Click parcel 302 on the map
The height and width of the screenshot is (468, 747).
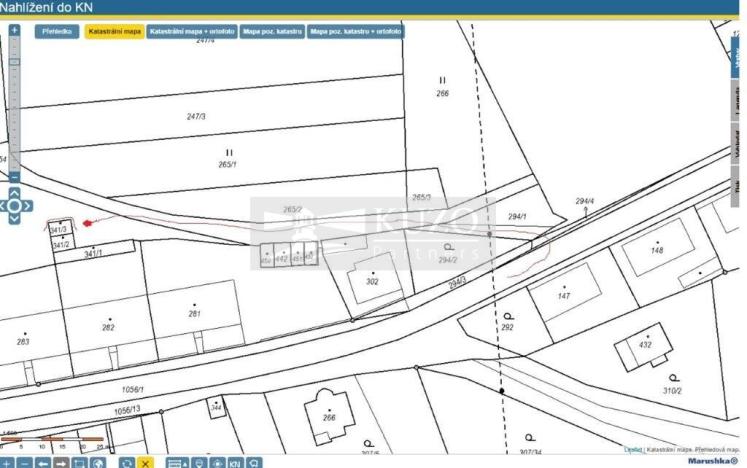[x=372, y=282]
